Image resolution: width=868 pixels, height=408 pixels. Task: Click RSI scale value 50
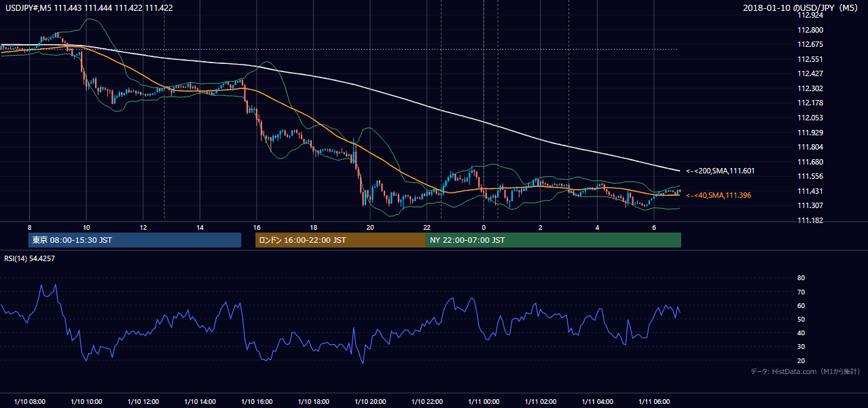[x=801, y=319]
